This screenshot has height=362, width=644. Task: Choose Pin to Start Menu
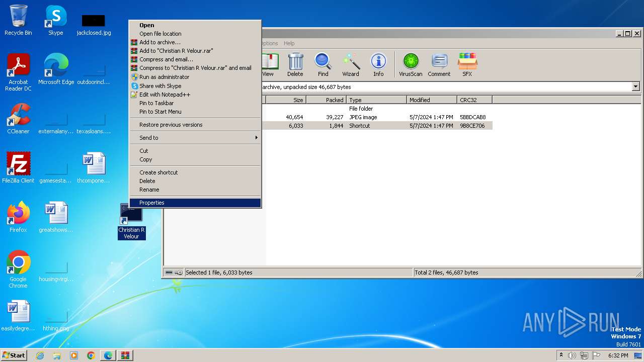coord(195,112)
